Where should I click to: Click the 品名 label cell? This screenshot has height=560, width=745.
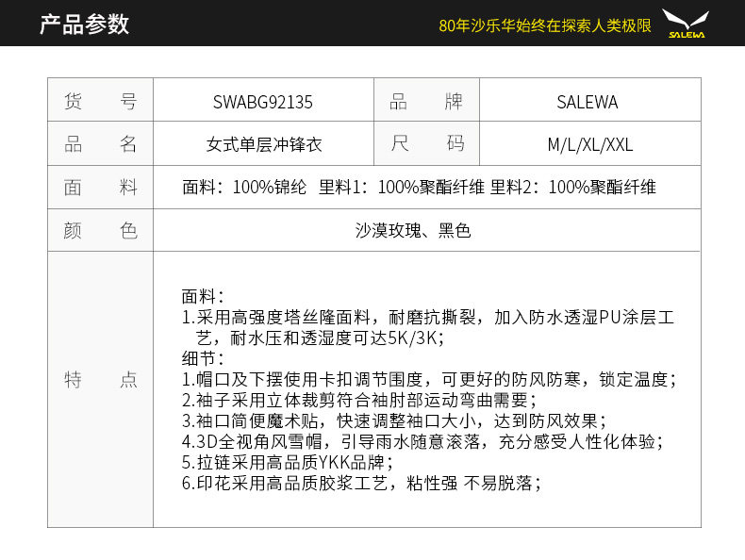100,143
